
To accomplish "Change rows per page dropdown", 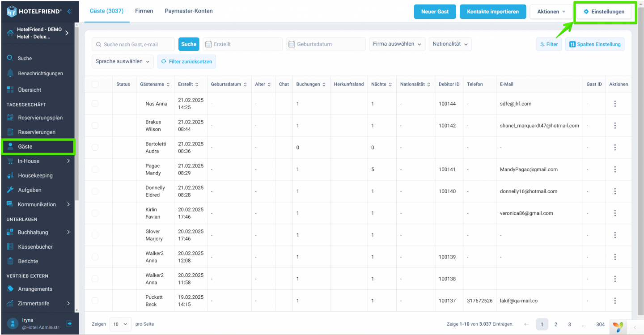I will point(121,324).
